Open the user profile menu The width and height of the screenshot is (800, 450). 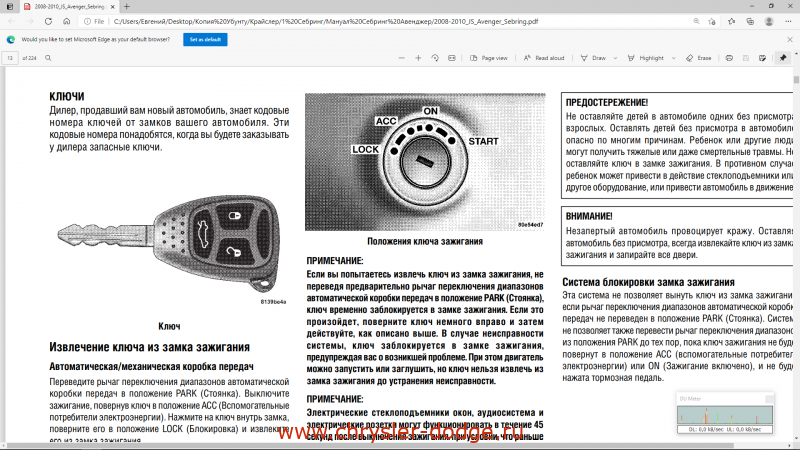tap(769, 21)
